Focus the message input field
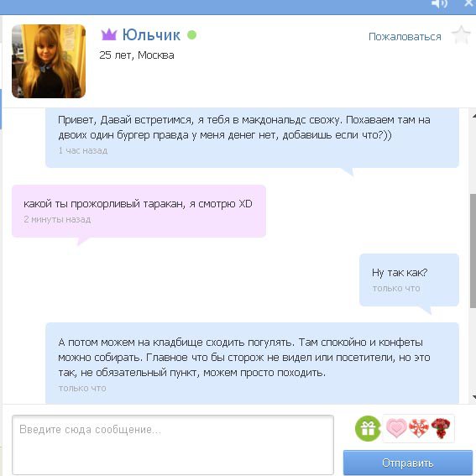The height and width of the screenshot is (476, 476). click(x=173, y=444)
